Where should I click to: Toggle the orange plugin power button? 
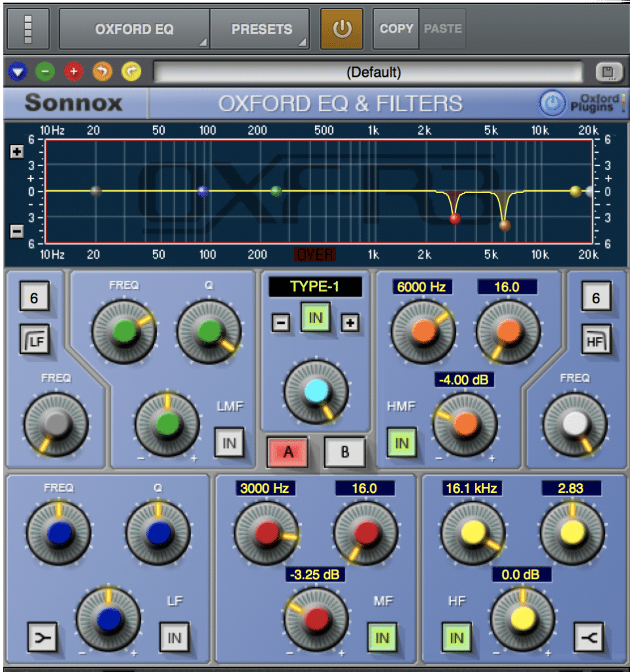(x=341, y=29)
